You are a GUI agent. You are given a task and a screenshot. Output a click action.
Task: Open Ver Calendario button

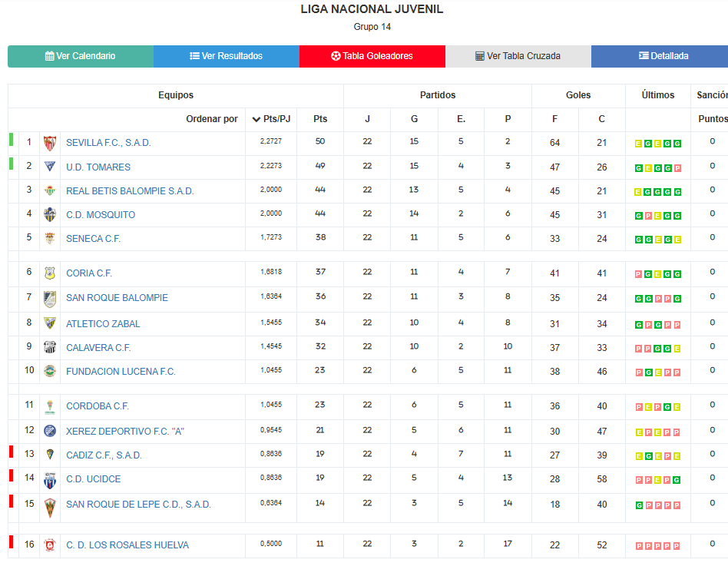(81, 56)
